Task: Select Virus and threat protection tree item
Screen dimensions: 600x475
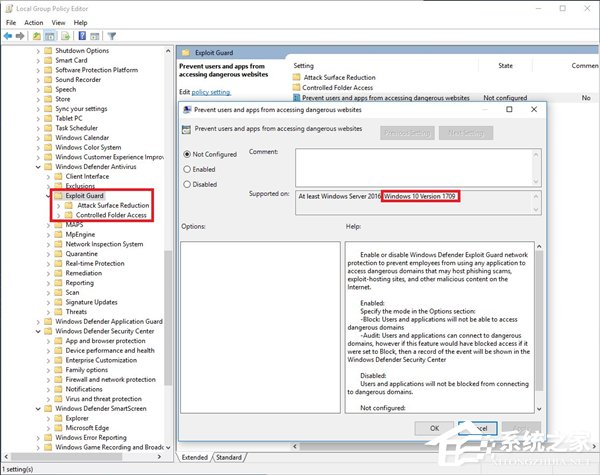Action: (103, 399)
